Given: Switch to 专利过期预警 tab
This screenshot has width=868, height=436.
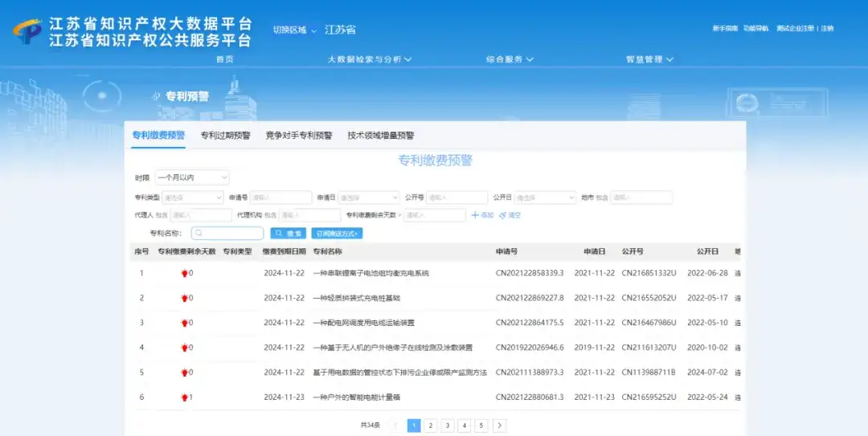Looking at the screenshot, I should [225, 136].
